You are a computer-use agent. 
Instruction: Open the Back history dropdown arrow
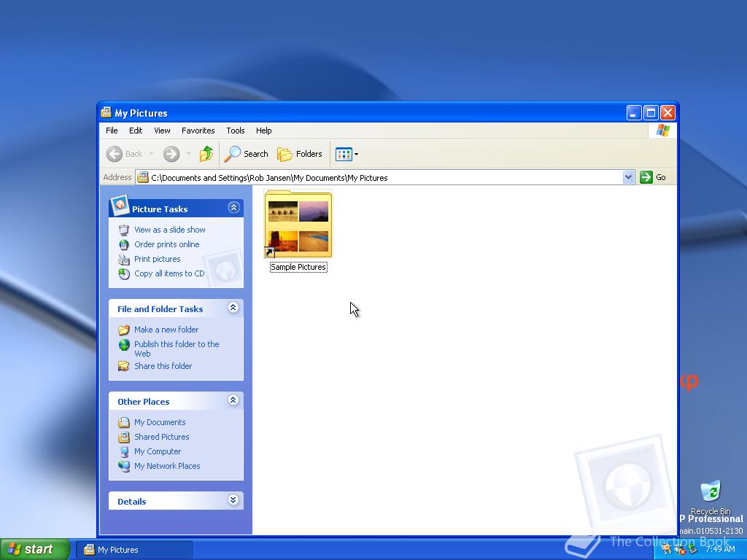click(152, 153)
